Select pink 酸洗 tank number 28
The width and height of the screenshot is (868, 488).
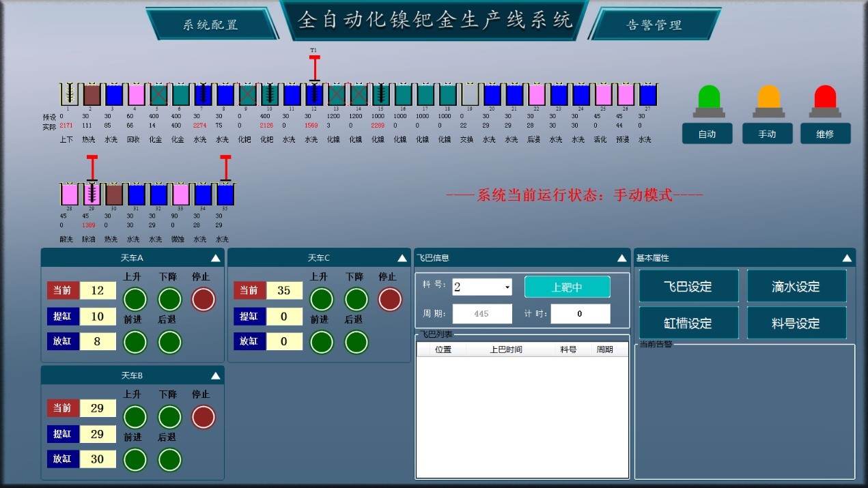(x=69, y=195)
